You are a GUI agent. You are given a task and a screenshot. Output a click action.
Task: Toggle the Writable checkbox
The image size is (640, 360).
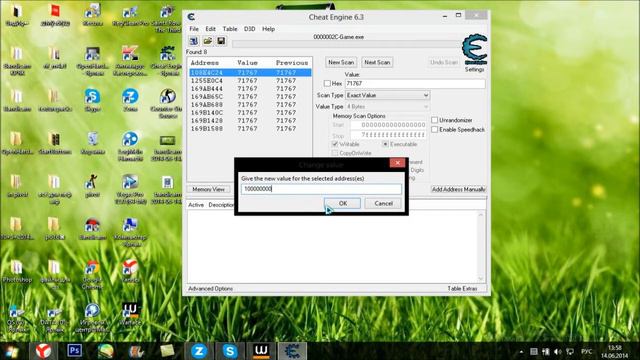coord(335,144)
